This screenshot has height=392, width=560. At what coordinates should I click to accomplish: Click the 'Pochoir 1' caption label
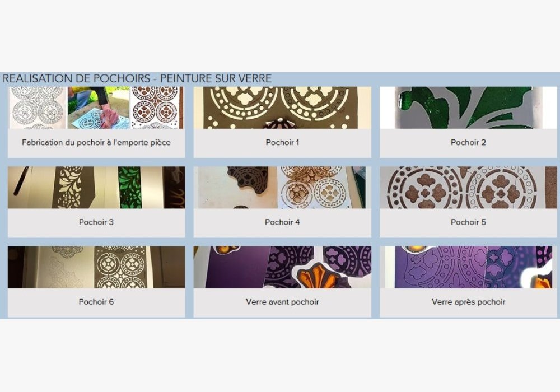[x=282, y=142]
